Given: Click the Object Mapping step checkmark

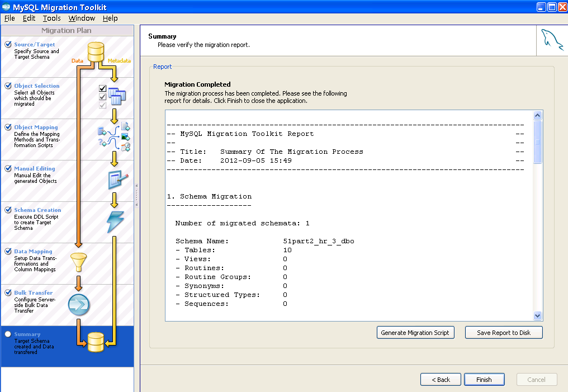Looking at the screenshot, I should [8, 127].
